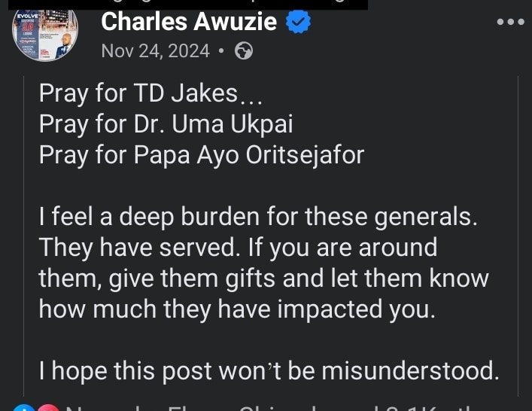The width and height of the screenshot is (532, 411).
Task: Click the line mentioning Dr. Uma Ukpai
Action: click(x=166, y=123)
